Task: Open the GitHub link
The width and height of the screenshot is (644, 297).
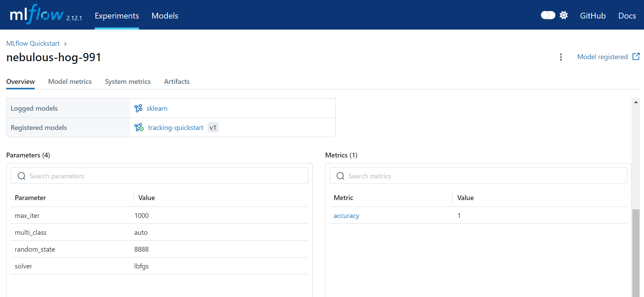Action: tap(593, 16)
